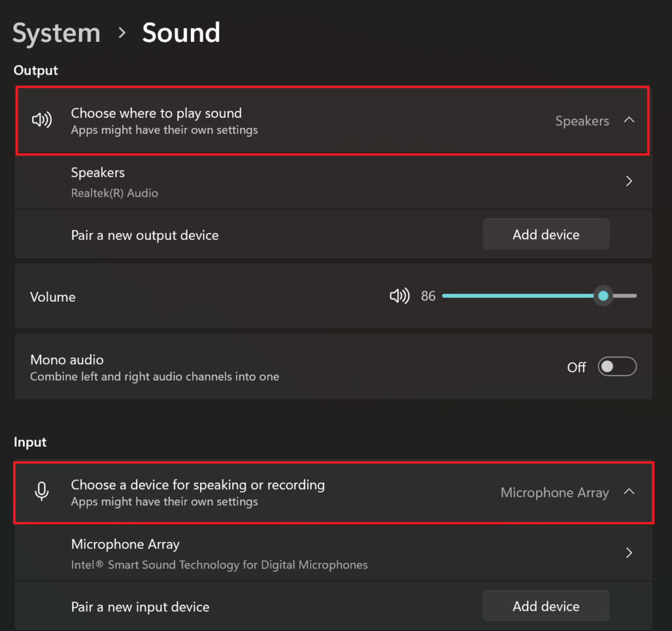The width and height of the screenshot is (672, 631).
Task: Open Microphone Array properties via right arrow
Action: 628,552
